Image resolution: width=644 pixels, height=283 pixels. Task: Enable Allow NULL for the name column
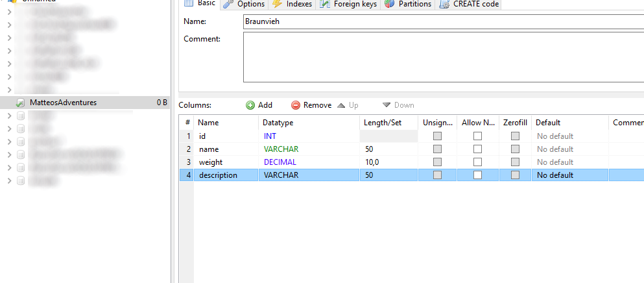click(477, 149)
